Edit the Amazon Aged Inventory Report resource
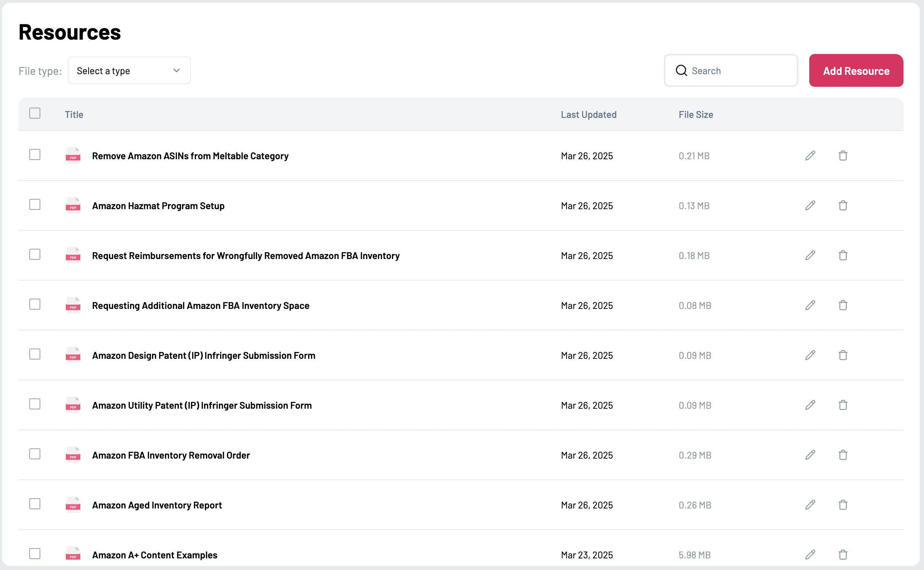 (810, 505)
